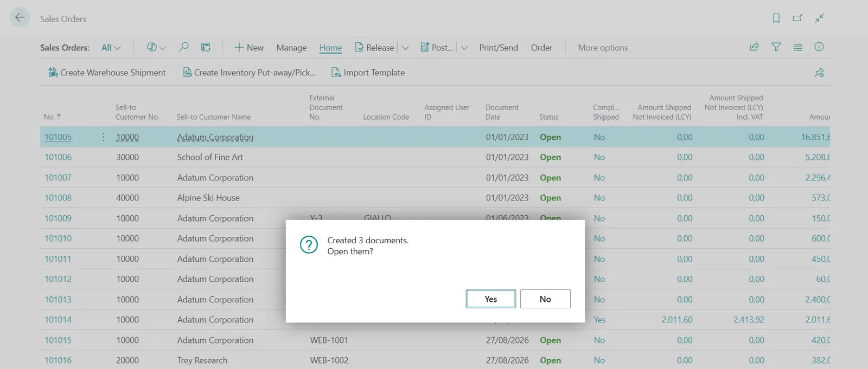Click the pin action bar icon

pos(819,73)
